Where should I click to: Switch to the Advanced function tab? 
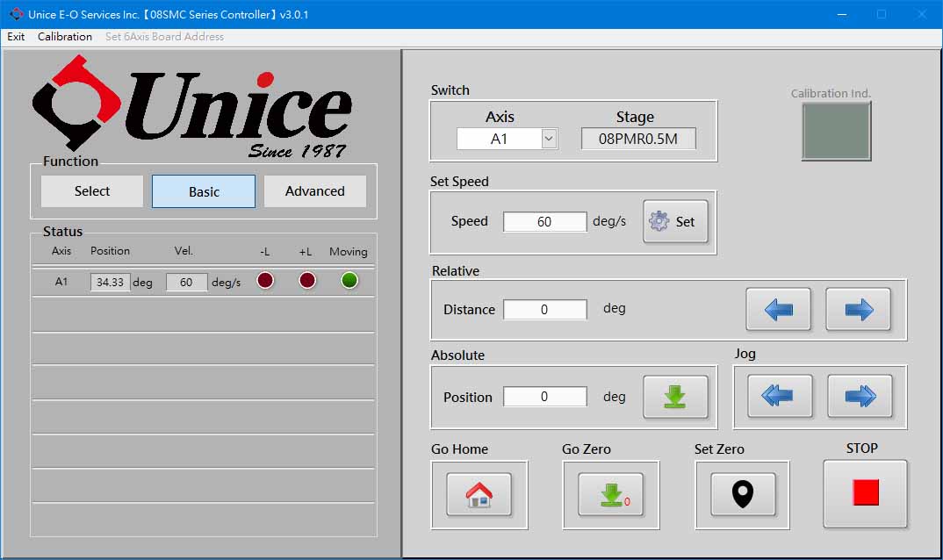(315, 191)
